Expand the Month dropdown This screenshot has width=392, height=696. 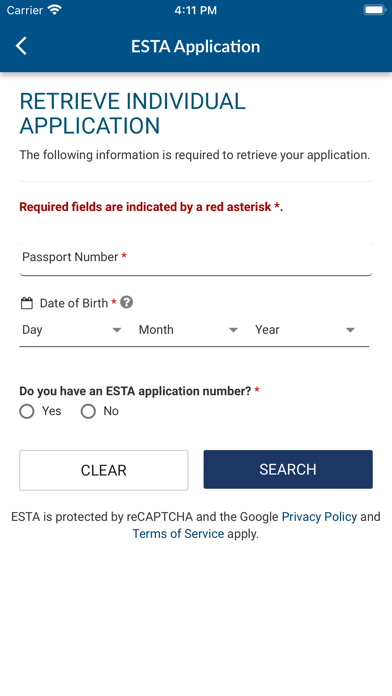click(188, 330)
